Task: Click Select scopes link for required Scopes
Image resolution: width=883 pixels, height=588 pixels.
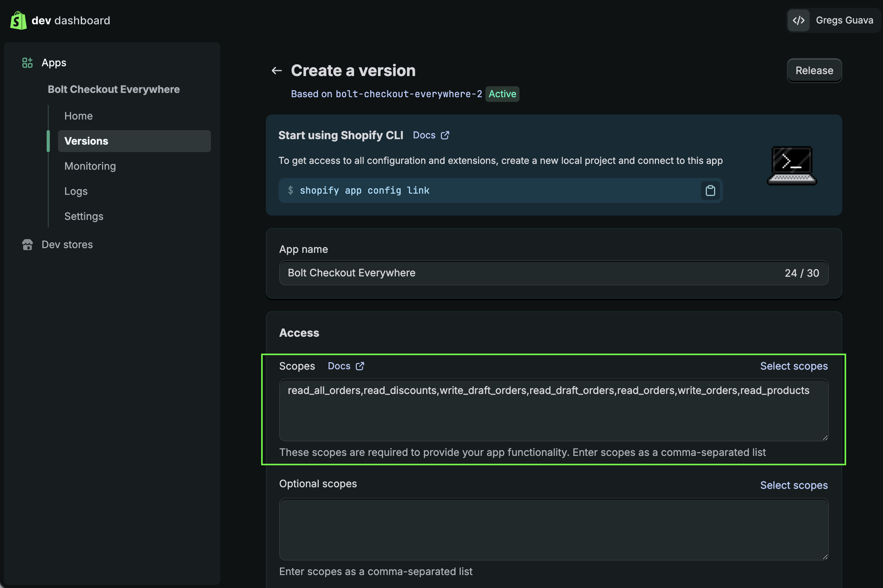Action: [794, 366]
